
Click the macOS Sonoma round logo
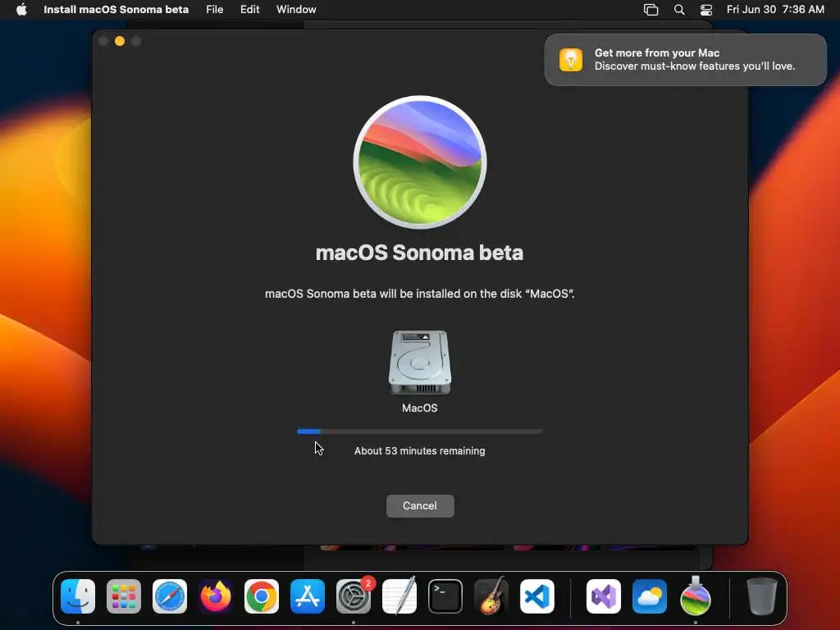[419, 162]
